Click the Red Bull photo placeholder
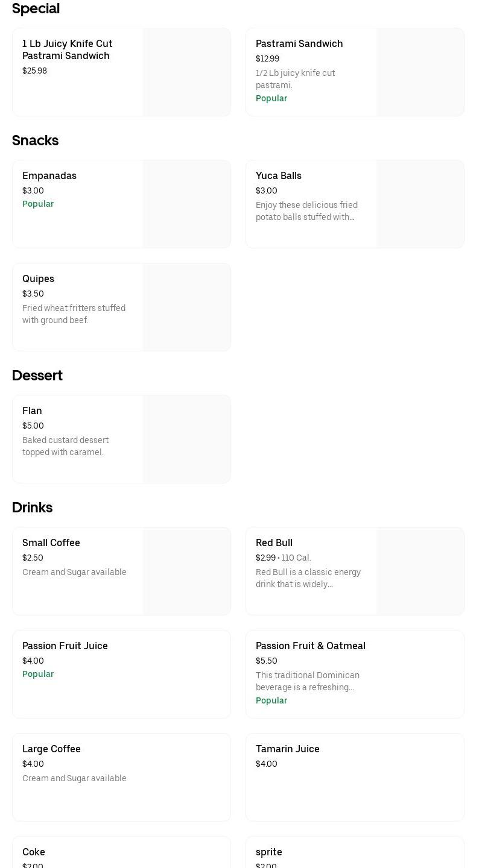Image resolution: width=485 pixels, height=868 pixels. tap(420, 571)
